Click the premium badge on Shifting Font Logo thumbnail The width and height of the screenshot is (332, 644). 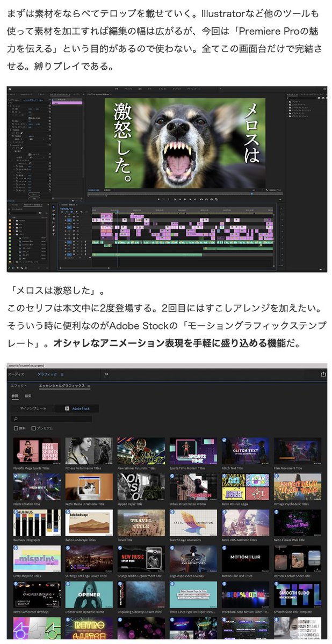click(x=68, y=548)
